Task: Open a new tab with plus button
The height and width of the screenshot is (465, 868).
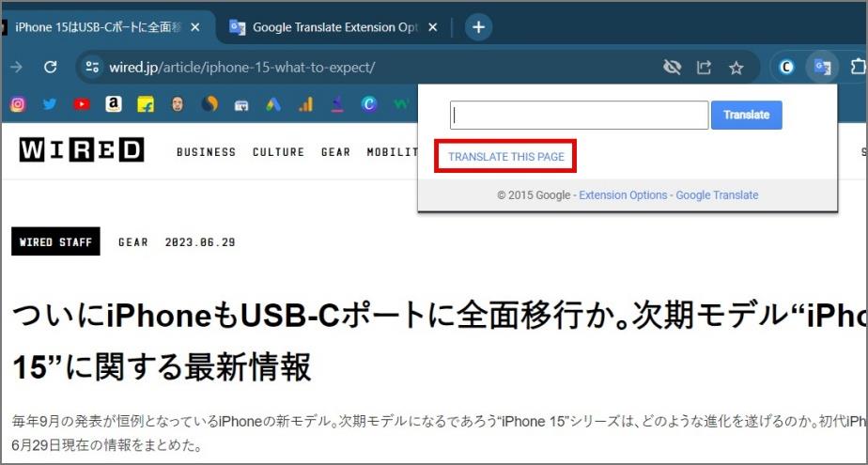Action: [479, 27]
